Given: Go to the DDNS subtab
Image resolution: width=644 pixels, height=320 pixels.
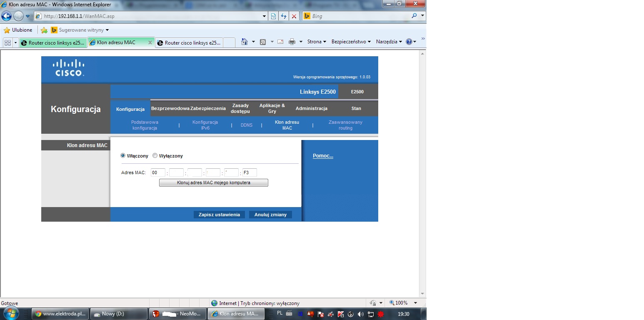Looking at the screenshot, I should pyautogui.click(x=247, y=125).
